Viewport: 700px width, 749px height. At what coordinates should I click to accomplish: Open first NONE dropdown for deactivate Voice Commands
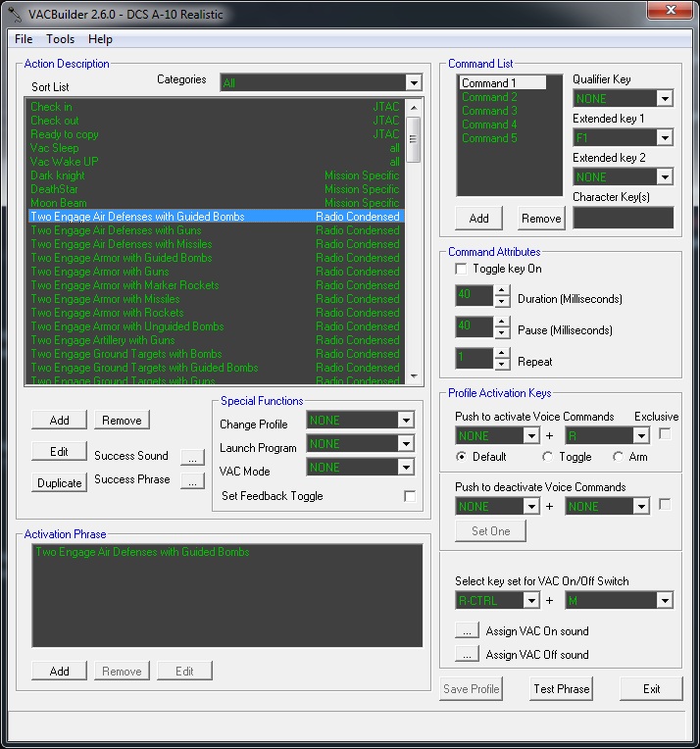point(531,506)
